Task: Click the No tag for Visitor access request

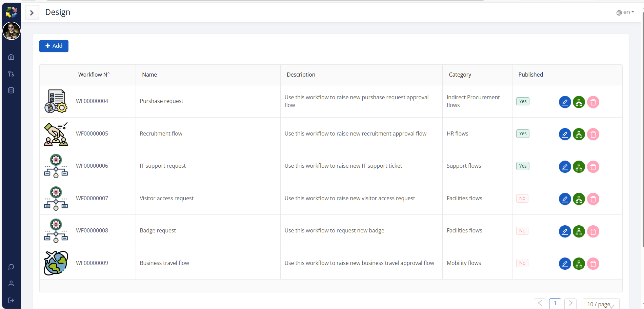Action: 522,198
